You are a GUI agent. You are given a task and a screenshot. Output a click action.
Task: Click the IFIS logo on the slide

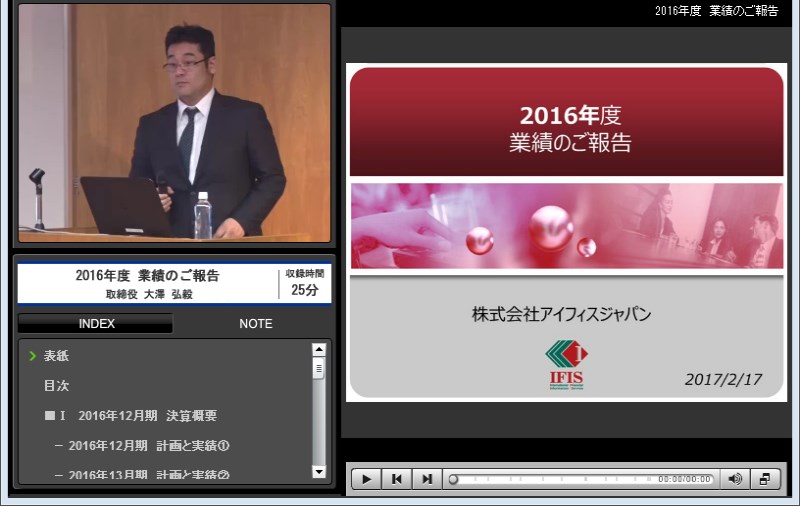566,365
